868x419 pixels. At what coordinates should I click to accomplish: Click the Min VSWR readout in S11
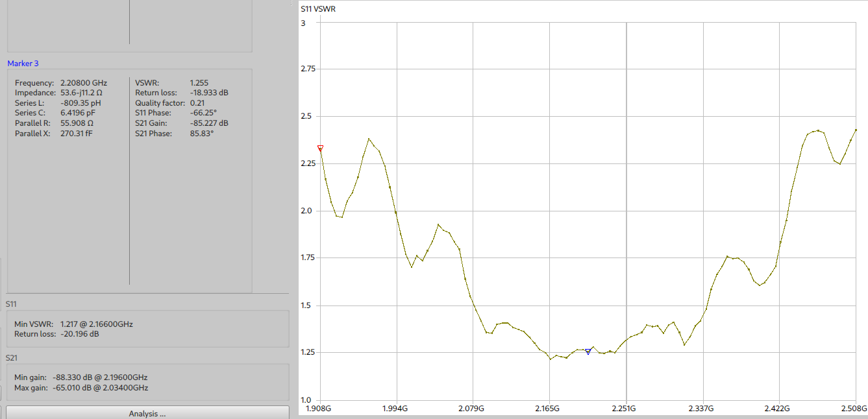click(96, 324)
